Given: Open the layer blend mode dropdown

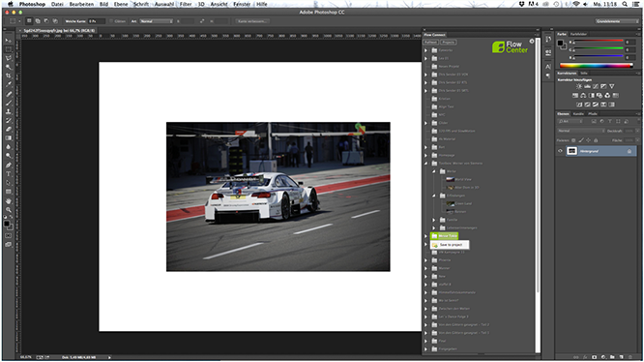Looking at the screenshot, I should click(581, 131).
